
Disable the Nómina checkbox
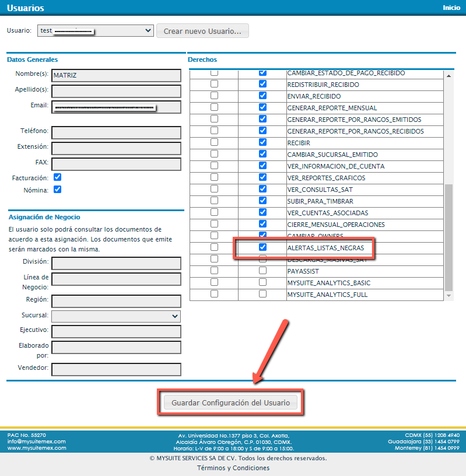58,190
